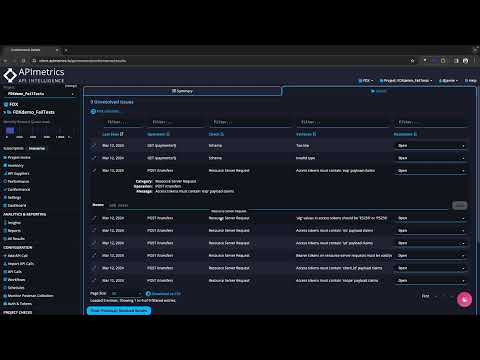
Task: Switch to the Summary tab
Action: click(x=182, y=91)
